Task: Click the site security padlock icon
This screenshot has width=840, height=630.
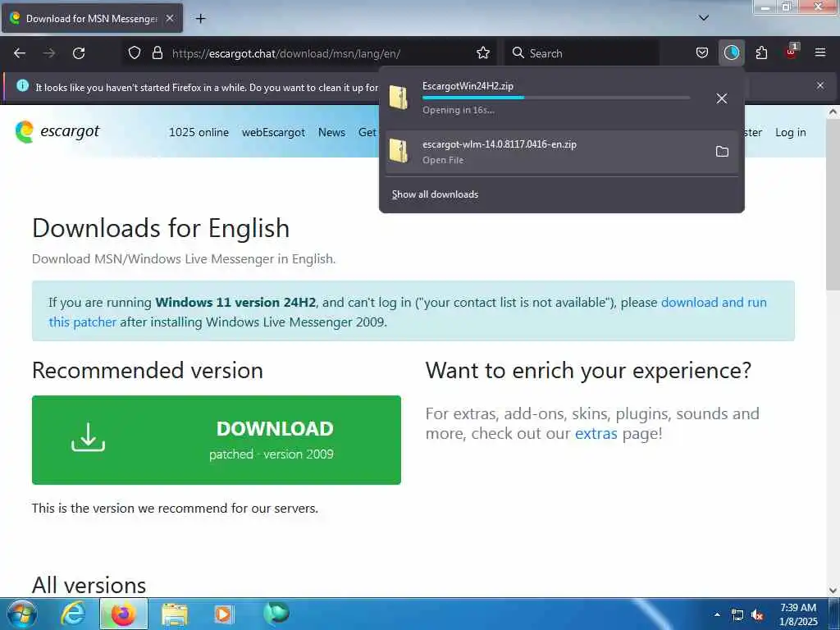Action: (x=157, y=52)
